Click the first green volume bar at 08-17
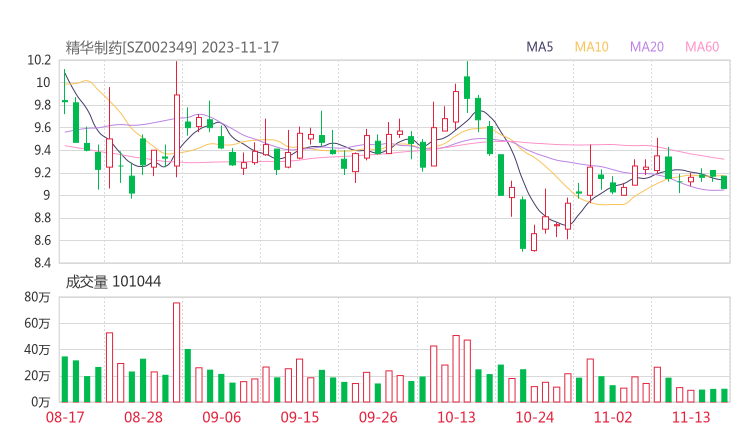Viewport: 740px width, 440px height. 65,380
